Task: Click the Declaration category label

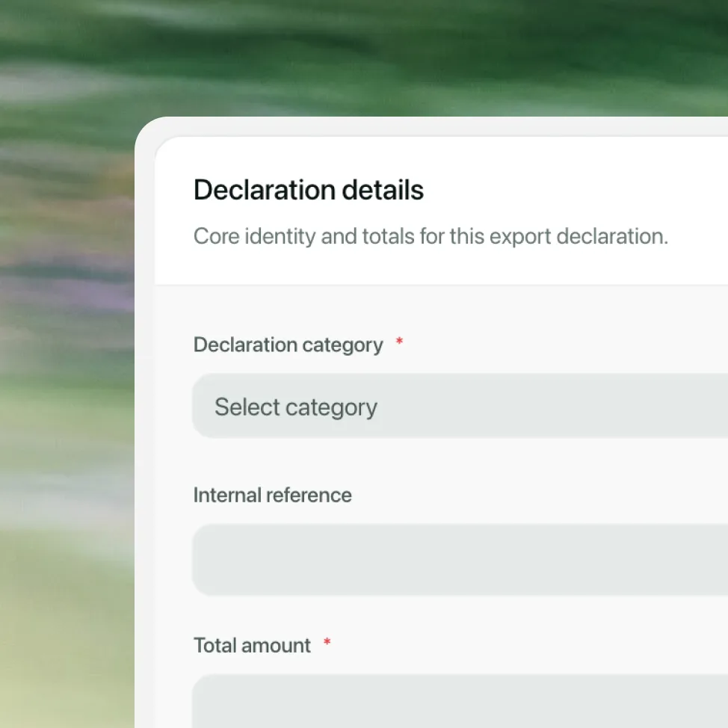Action: click(288, 345)
